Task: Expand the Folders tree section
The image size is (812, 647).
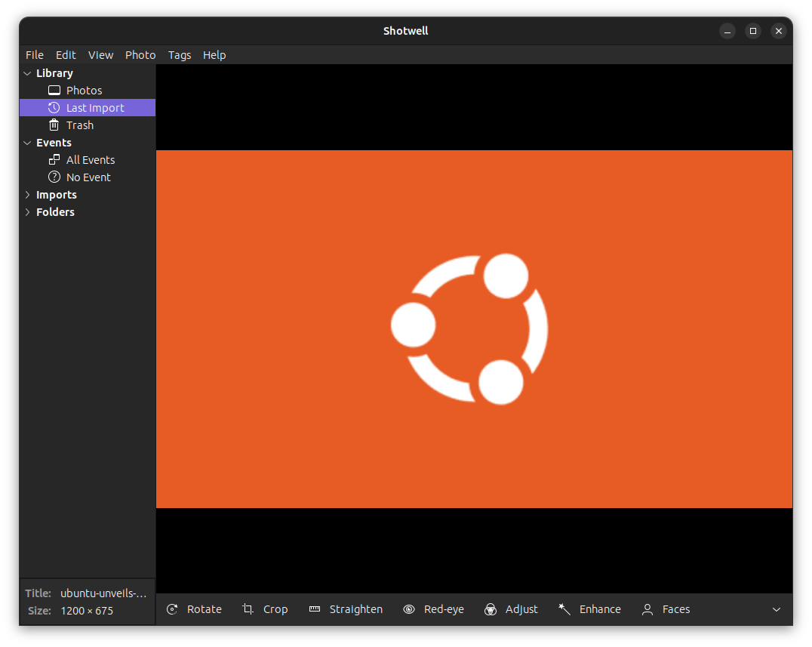Action: pyautogui.click(x=28, y=212)
